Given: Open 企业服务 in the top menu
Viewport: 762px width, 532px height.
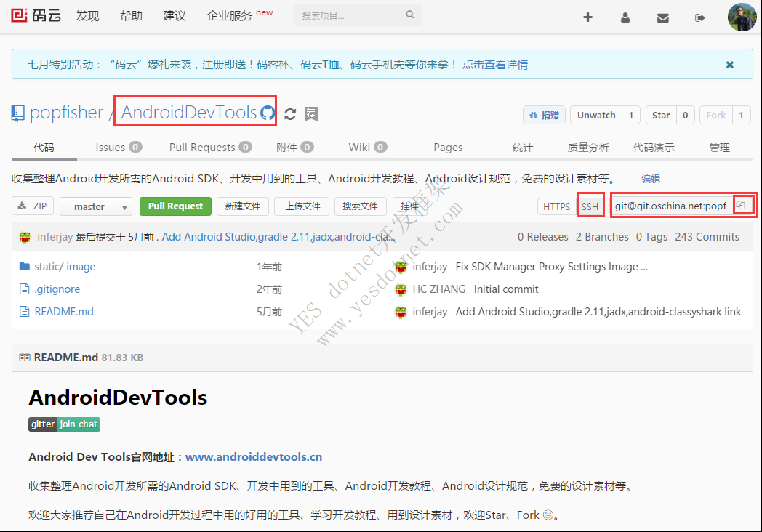Looking at the screenshot, I should point(229,15).
